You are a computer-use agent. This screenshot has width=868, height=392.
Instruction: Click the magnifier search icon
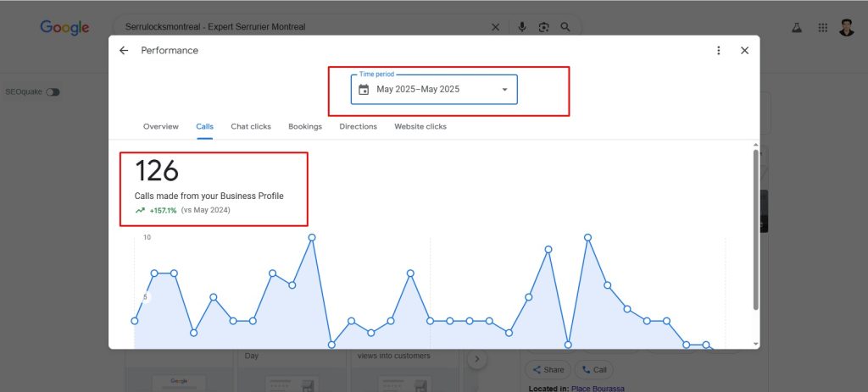coord(565,26)
